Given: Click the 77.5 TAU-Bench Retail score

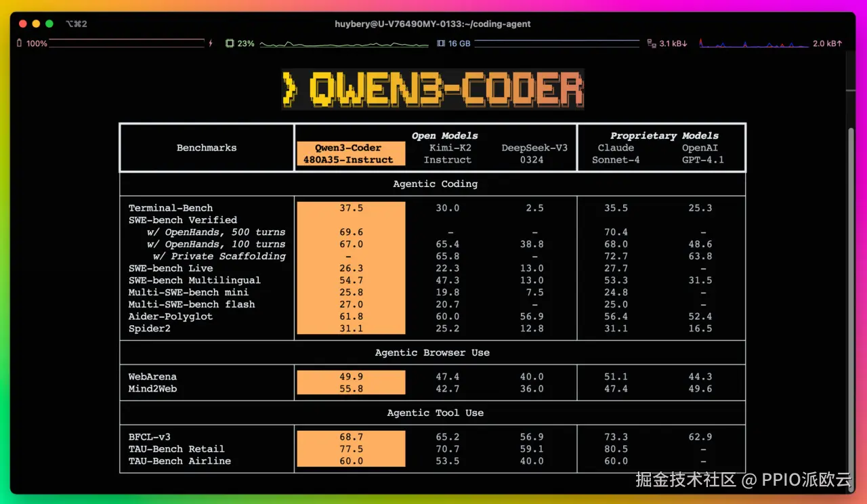Looking at the screenshot, I should (x=351, y=448).
